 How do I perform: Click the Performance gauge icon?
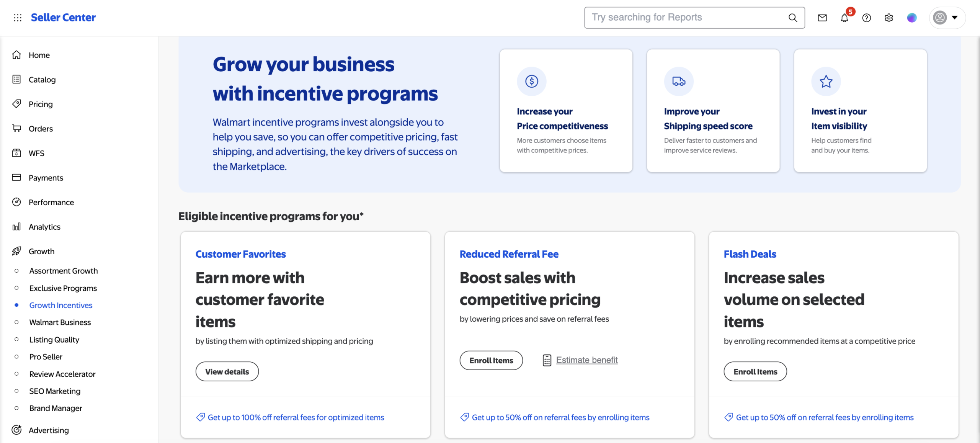coord(16,202)
